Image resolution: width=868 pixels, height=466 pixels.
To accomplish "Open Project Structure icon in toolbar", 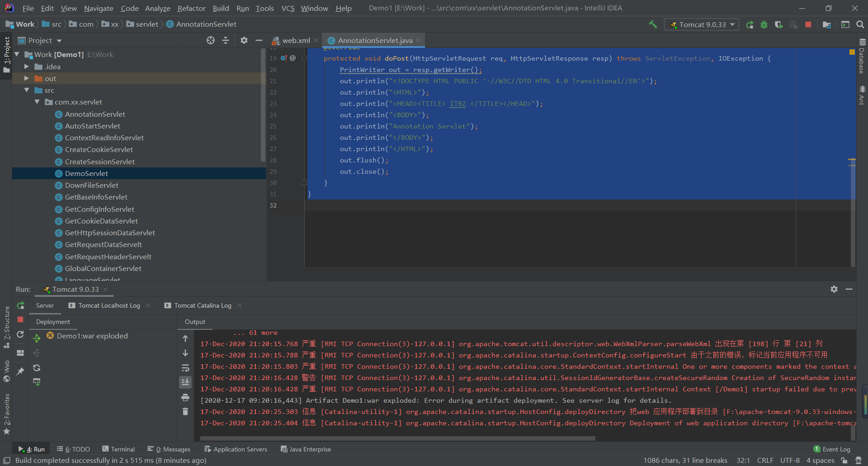I will click(x=827, y=24).
